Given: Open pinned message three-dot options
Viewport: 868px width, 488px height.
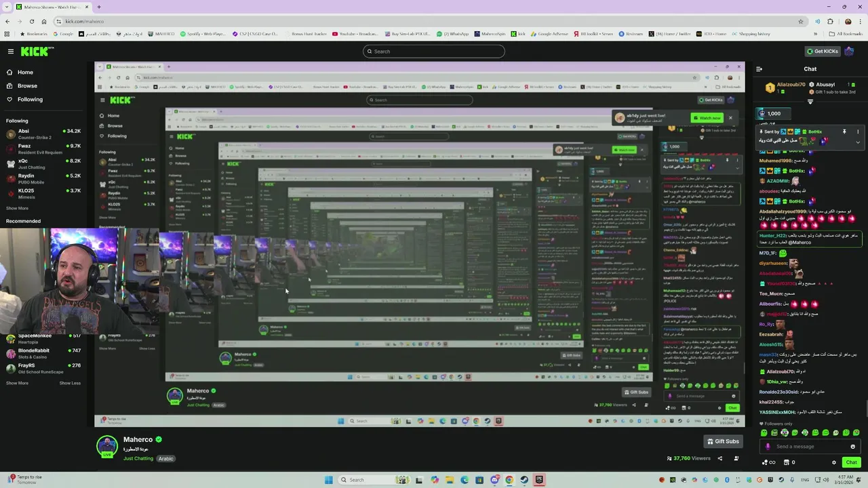Looking at the screenshot, I should click(857, 131).
